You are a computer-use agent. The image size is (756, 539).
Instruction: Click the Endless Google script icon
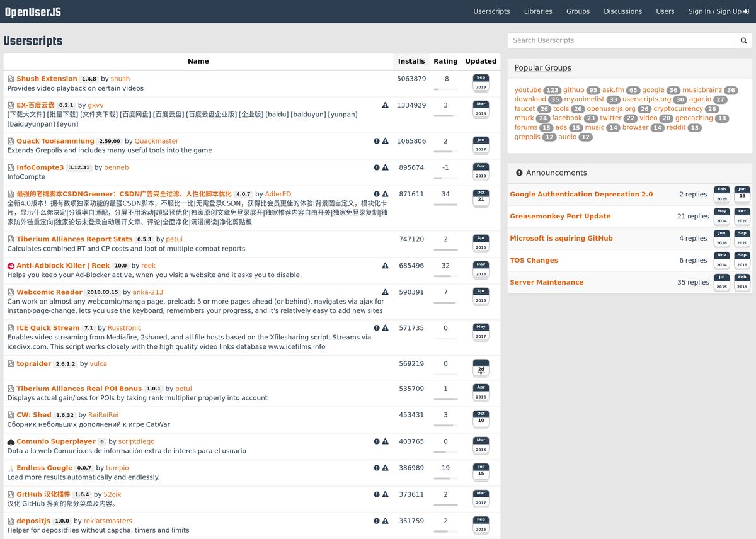11,468
